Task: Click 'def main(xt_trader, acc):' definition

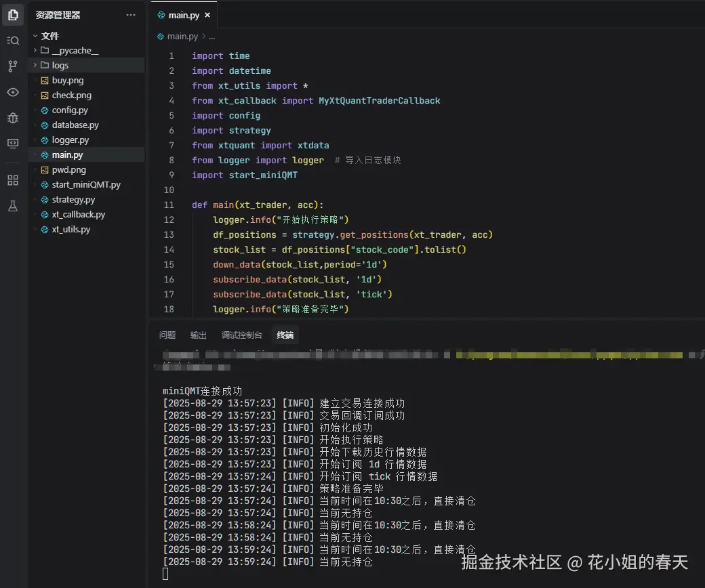Action: pyautogui.click(x=258, y=205)
